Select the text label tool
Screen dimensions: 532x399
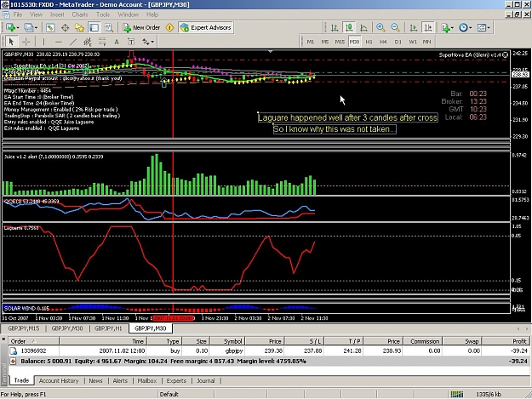117,42
